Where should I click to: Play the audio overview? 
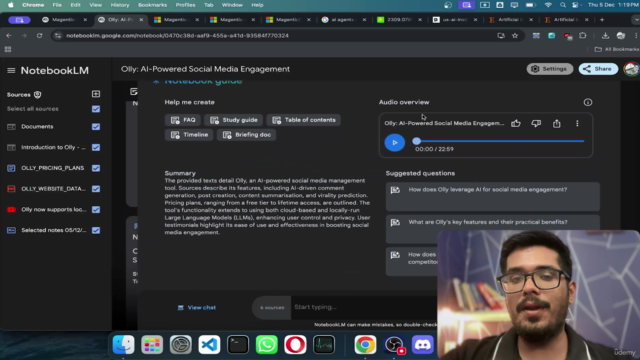point(394,142)
